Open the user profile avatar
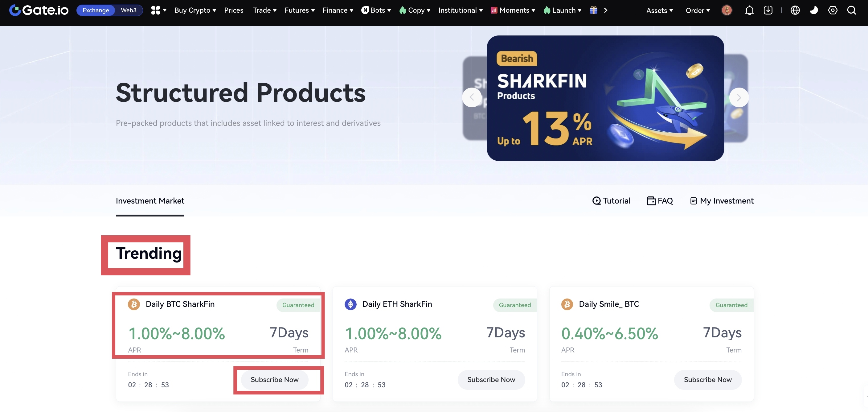The image size is (868, 412). [x=727, y=10]
